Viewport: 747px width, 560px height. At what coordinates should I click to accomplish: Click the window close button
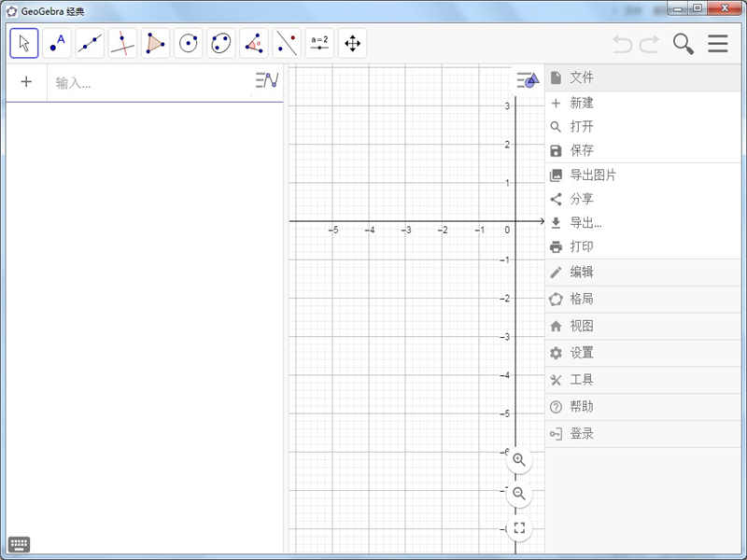coord(725,8)
